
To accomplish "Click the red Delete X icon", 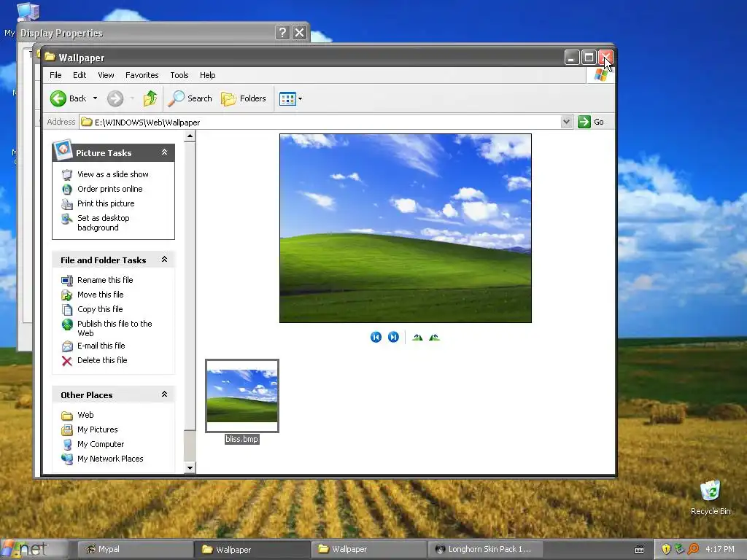I will point(66,361).
